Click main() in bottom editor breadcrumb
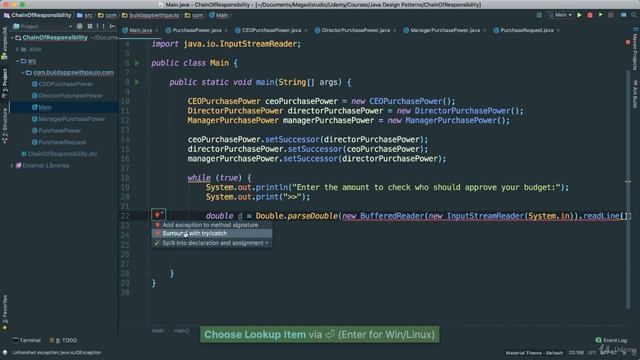This screenshot has width=640, height=360. click(181, 331)
